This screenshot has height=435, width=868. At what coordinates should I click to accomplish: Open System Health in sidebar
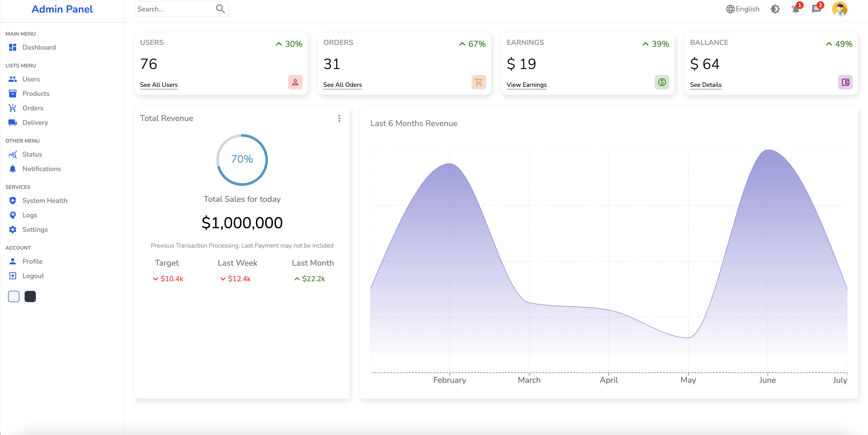(45, 201)
